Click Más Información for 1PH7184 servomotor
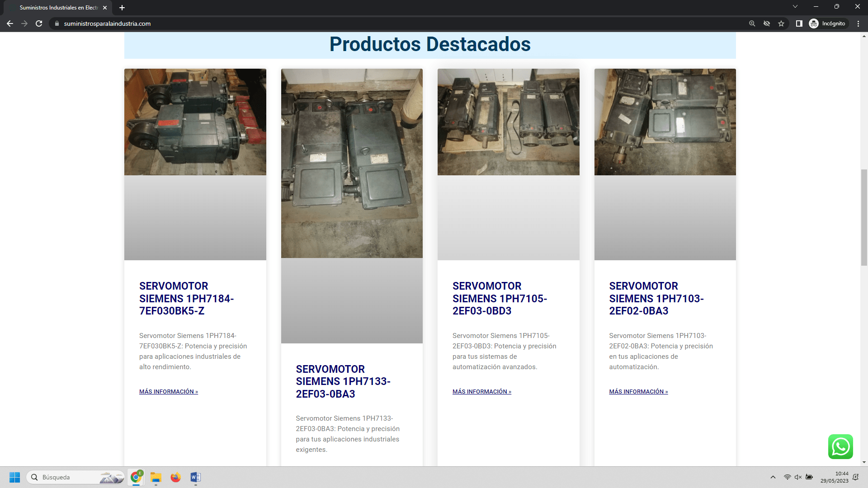 (169, 392)
